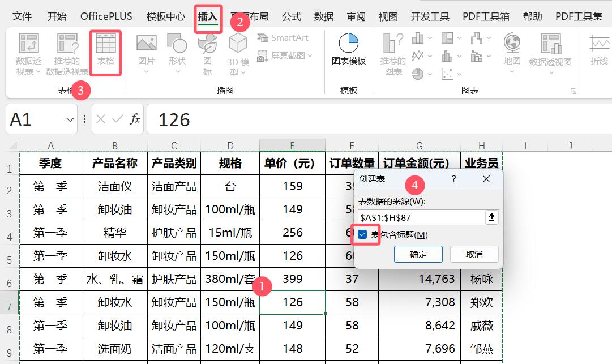Screen dimensions: 612x364
Task: Switch to the OfficePLUS tab
Action: (x=106, y=16)
